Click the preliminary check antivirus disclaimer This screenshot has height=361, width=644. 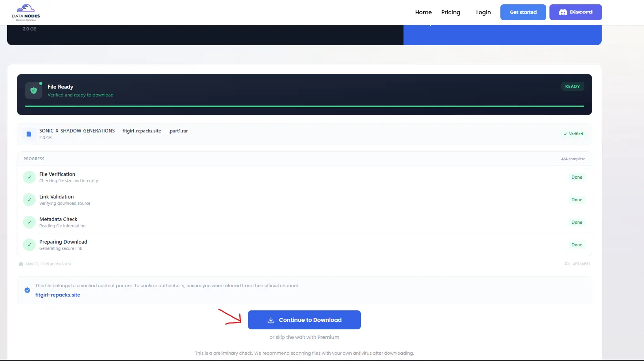(x=304, y=353)
